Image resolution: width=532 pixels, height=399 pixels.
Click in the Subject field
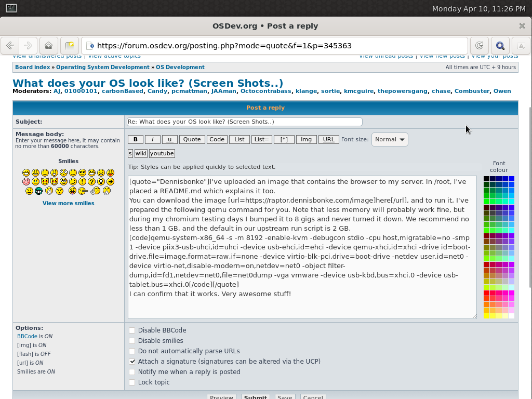click(245, 122)
